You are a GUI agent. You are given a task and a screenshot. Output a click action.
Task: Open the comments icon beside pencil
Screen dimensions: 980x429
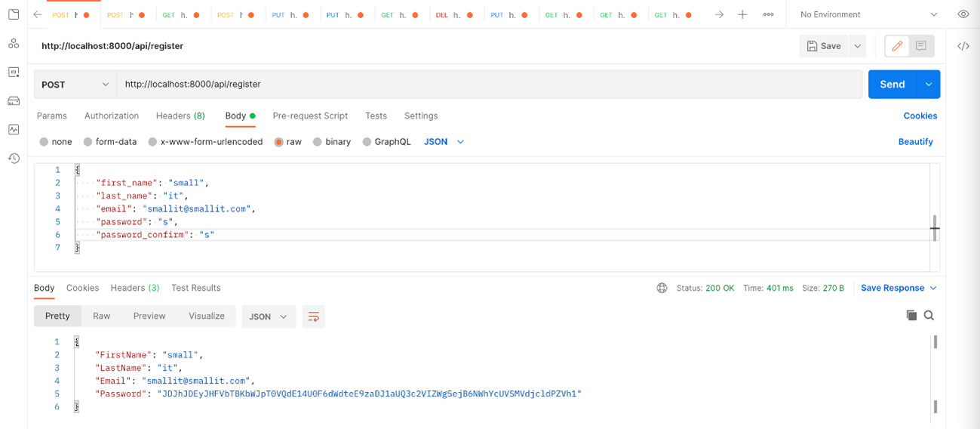921,46
